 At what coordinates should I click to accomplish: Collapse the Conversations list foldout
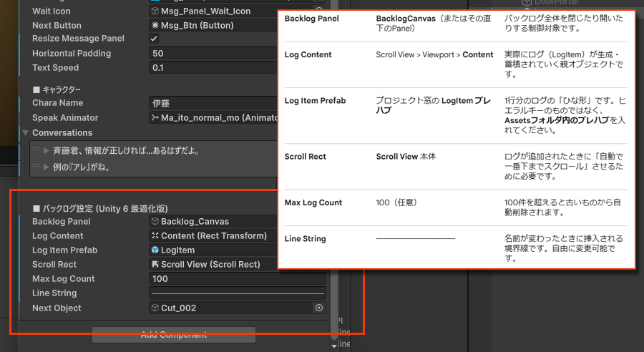coord(26,133)
